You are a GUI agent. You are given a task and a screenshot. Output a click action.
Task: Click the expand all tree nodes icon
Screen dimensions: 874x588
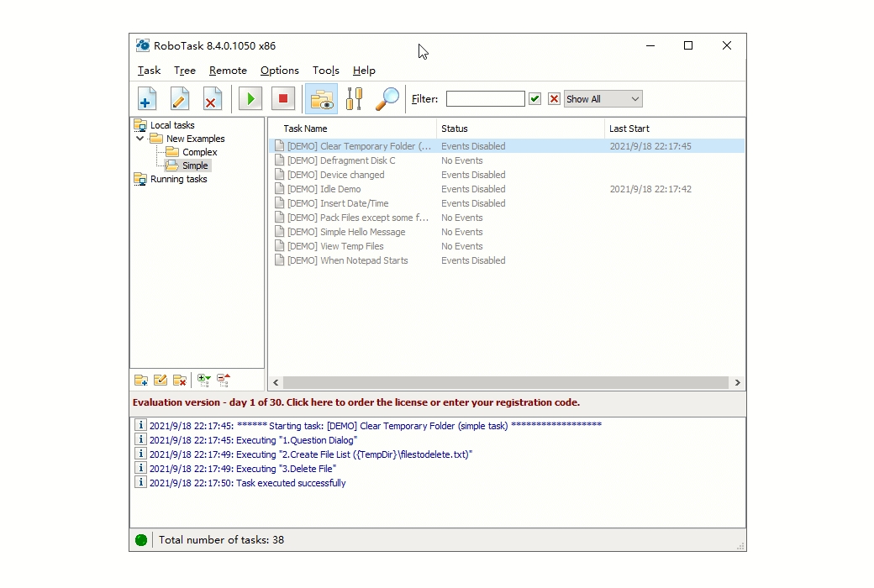pyautogui.click(x=204, y=381)
